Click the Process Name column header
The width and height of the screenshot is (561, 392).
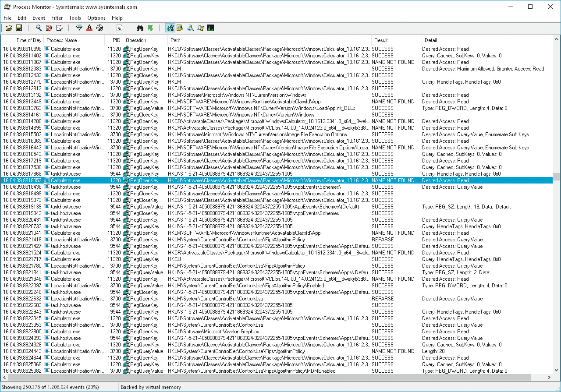tap(61, 40)
